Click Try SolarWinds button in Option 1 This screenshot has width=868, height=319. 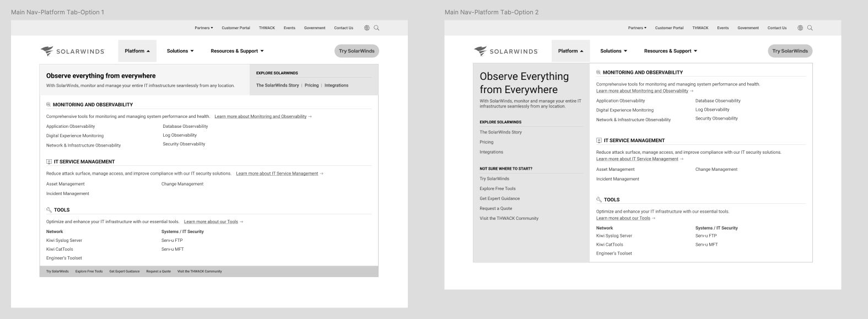357,51
